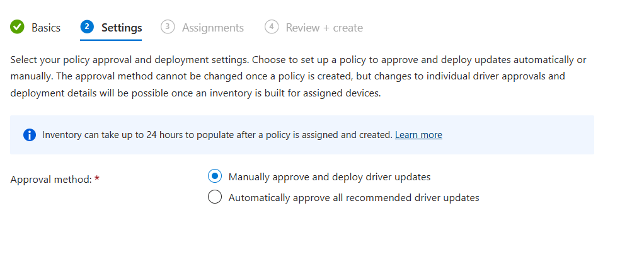Select the Manually approve radio button
Screen dimensions: 644x254
[x=215, y=176]
